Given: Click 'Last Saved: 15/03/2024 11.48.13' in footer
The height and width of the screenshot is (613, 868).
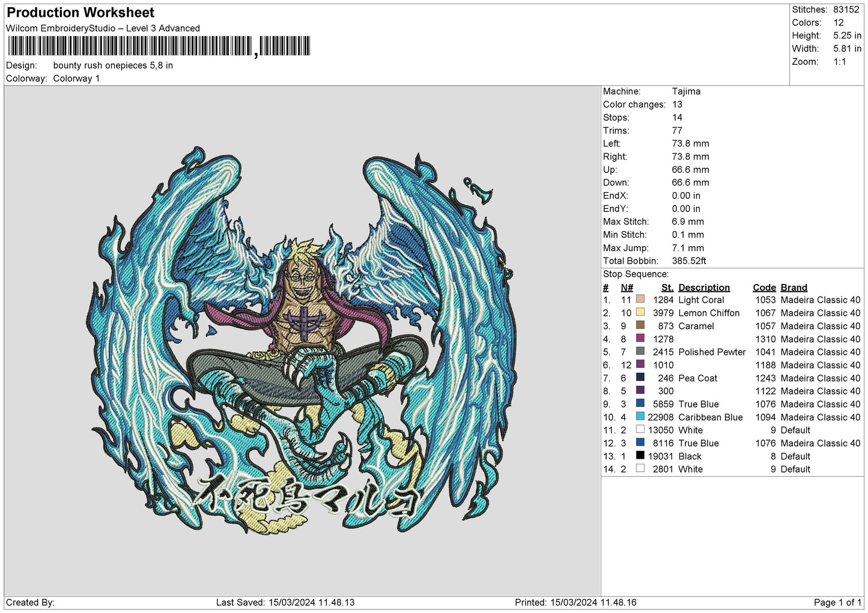Looking at the screenshot, I should coord(285,602).
